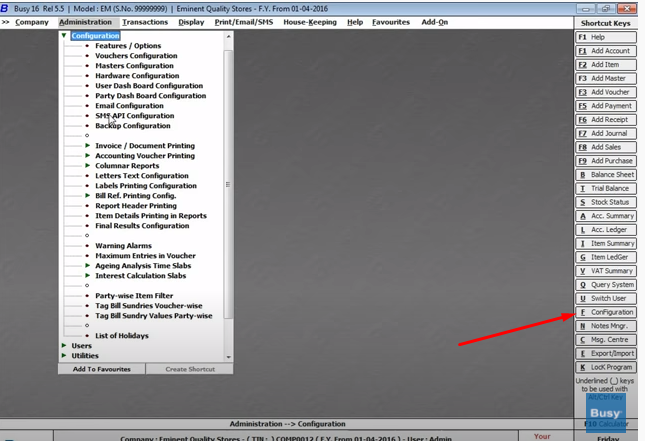The height and width of the screenshot is (441, 645).
Task: Select Final Results Configuration
Action: tap(142, 225)
